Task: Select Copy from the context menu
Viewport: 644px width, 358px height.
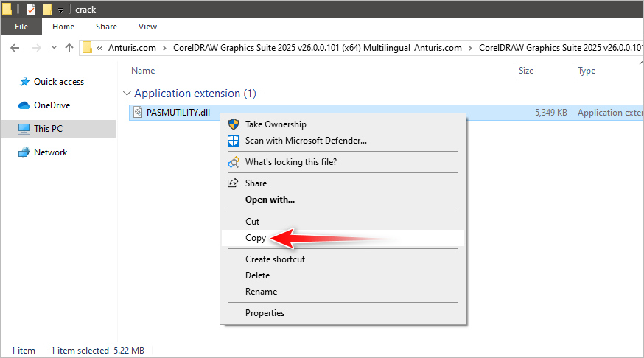Action: click(x=256, y=238)
